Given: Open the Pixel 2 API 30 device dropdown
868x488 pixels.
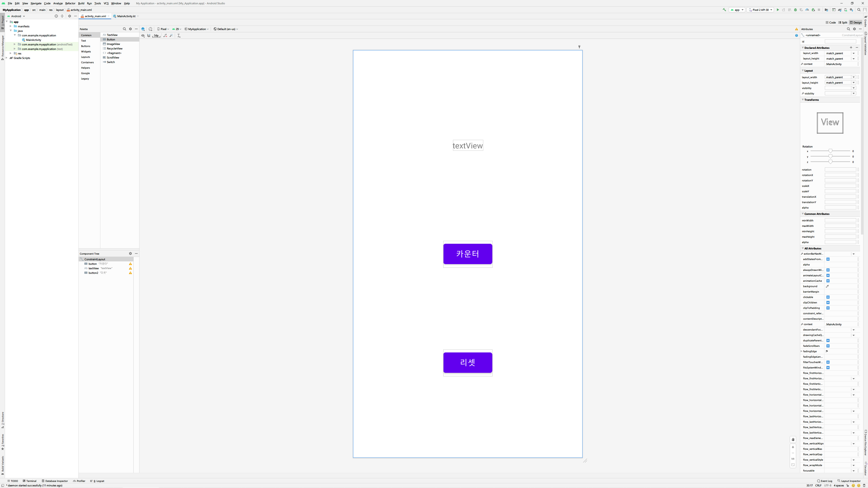Looking at the screenshot, I should tap(760, 10).
